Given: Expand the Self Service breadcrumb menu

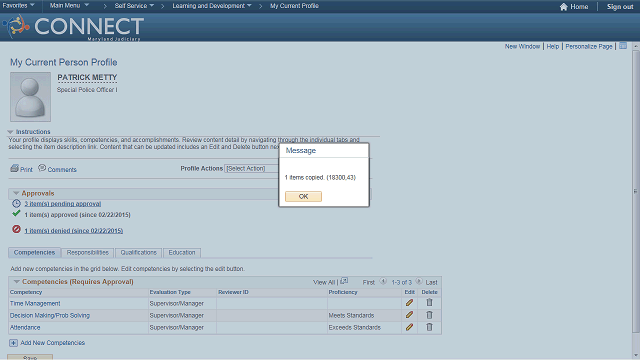Looking at the screenshot, I should point(134,6).
